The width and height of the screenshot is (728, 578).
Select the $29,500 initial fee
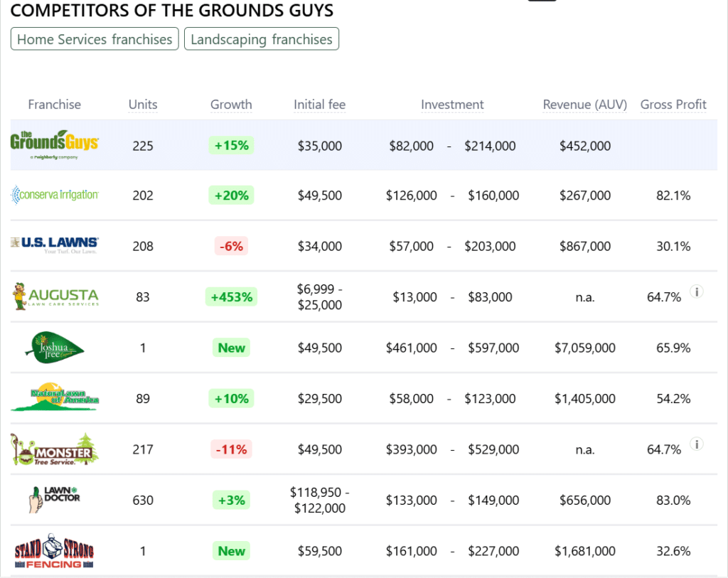coord(319,398)
